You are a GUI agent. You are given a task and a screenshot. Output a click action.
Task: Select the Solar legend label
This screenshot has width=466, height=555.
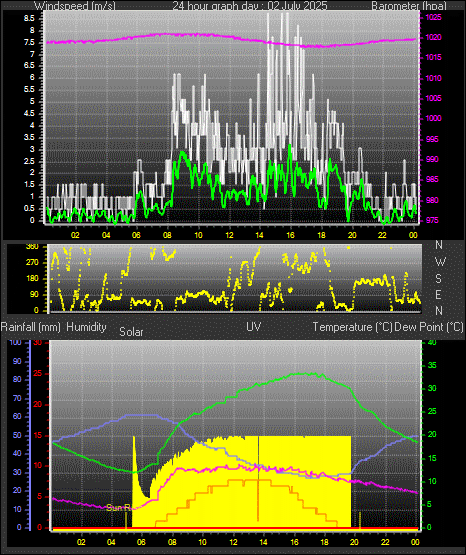click(x=131, y=332)
